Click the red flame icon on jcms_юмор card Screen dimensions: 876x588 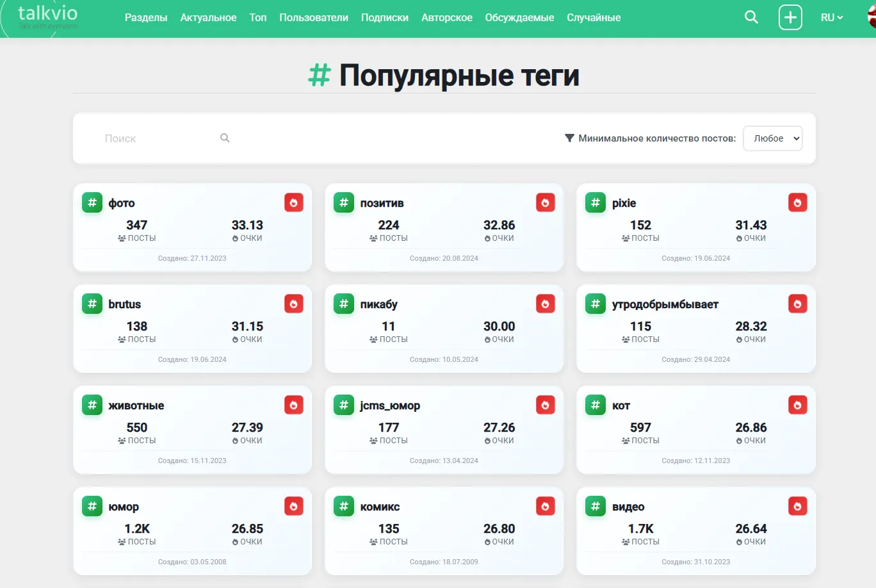(x=546, y=405)
